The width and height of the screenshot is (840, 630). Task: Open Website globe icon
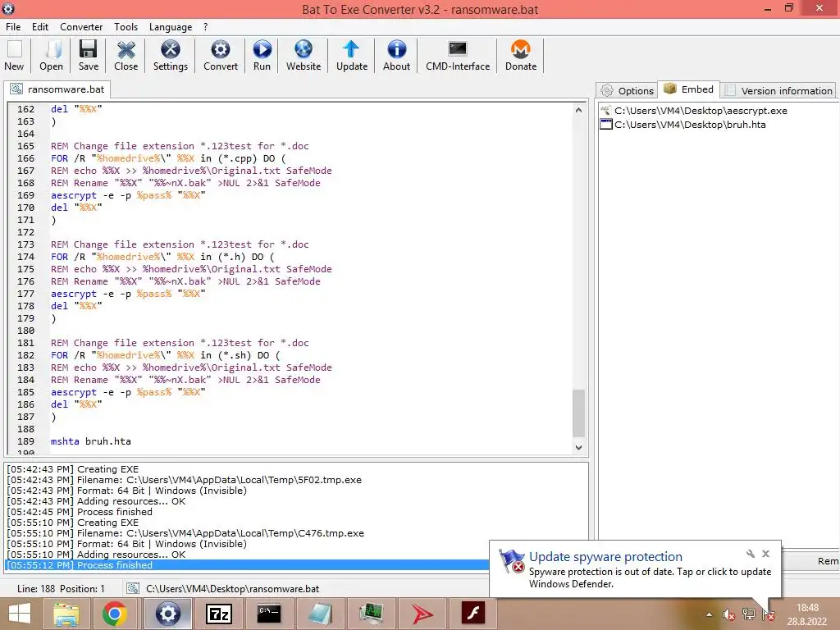click(304, 55)
